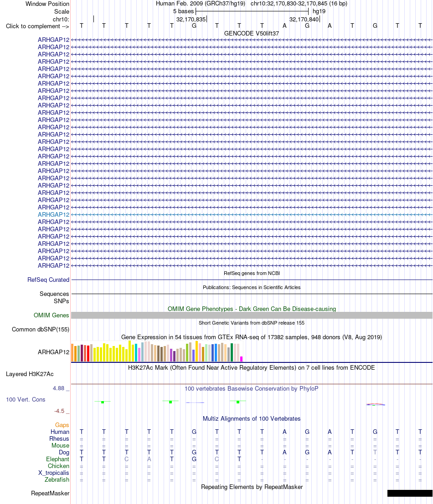Click position marker 32,170,835
The image size is (433, 504).
pyautogui.click(x=191, y=19)
